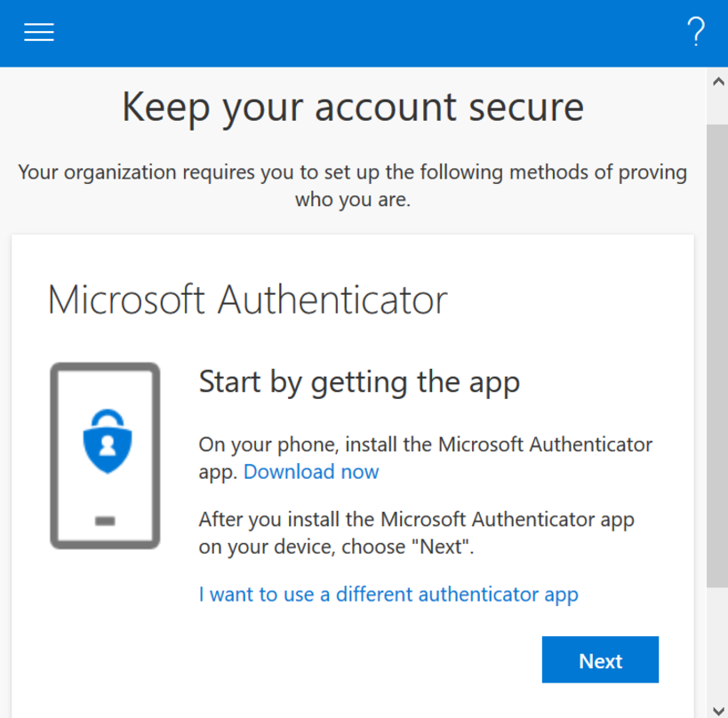Click the organization requirement description text
This screenshot has height=718, width=728.
[353, 186]
